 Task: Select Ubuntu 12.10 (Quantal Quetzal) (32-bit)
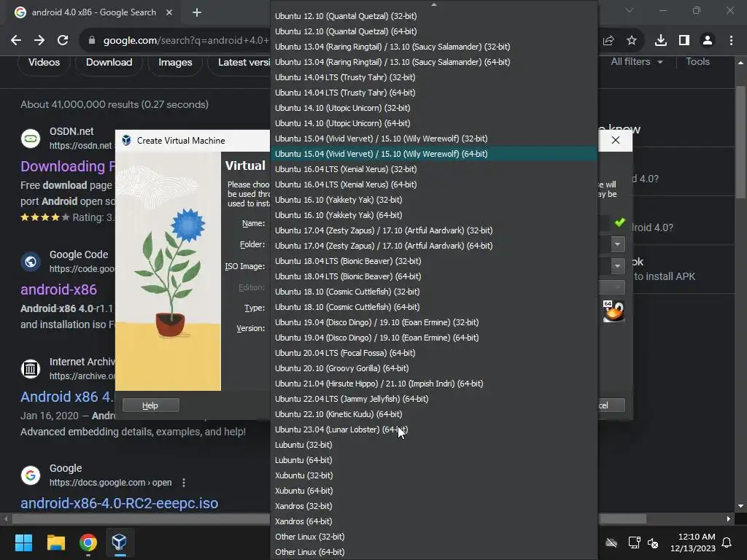click(x=433, y=16)
